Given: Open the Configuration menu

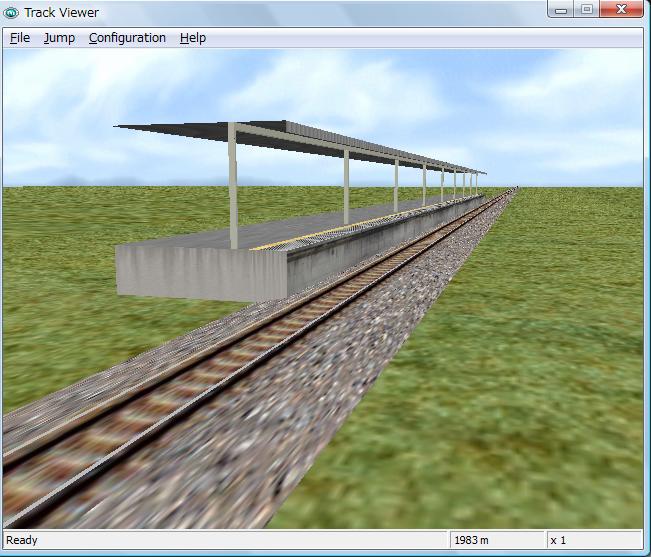Looking at the screenshot, I should click(127, 38).
